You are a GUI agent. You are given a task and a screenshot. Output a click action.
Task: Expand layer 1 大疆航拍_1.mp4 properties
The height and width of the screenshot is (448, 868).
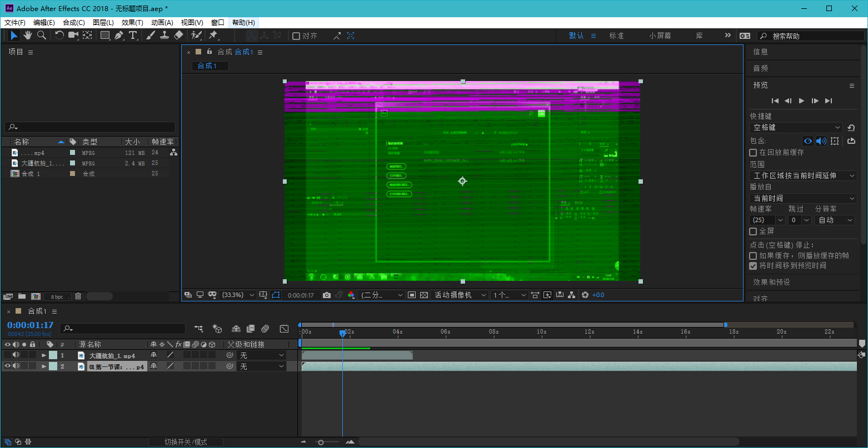coord(44,355)
